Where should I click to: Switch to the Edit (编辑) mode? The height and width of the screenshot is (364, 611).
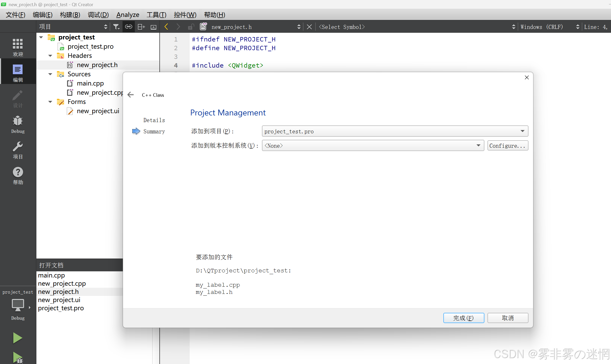point(18,73)
